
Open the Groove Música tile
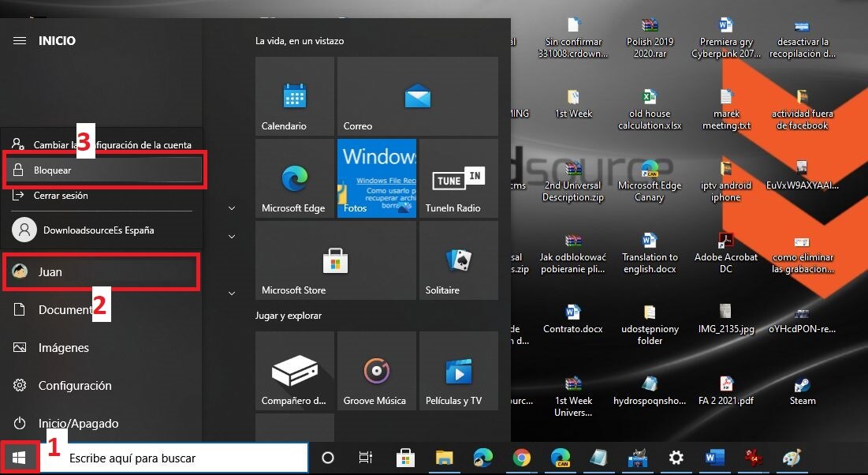click(x=376, y=371)
